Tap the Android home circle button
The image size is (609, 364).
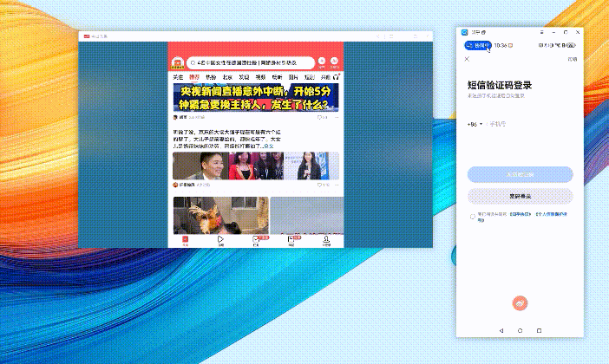click(x=520, y=330)
